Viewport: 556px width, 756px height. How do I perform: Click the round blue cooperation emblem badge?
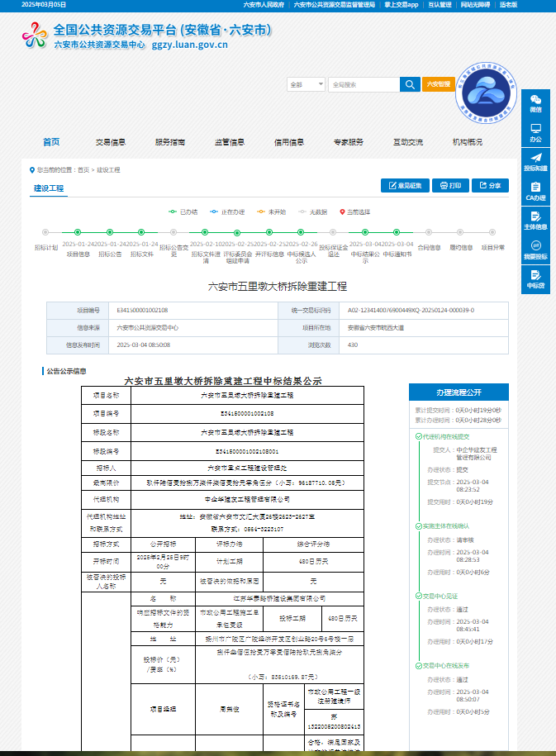486,93
